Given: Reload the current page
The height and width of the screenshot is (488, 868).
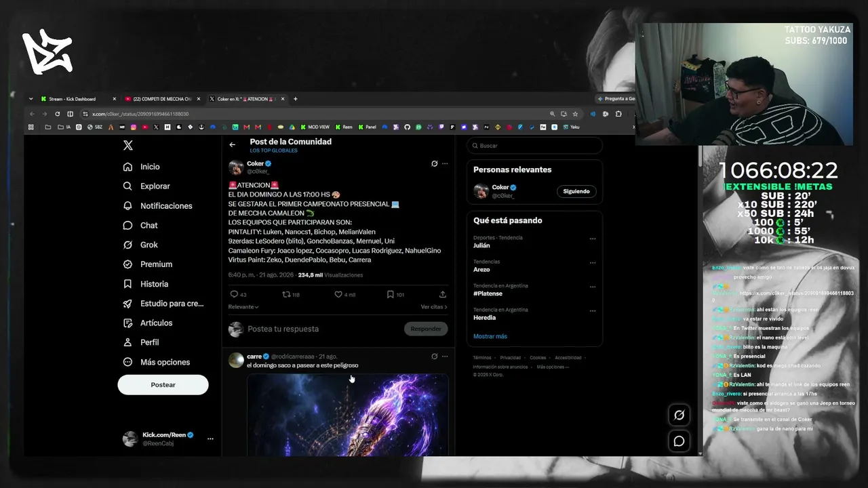Looking at the screenshot, I should [57, 114].
